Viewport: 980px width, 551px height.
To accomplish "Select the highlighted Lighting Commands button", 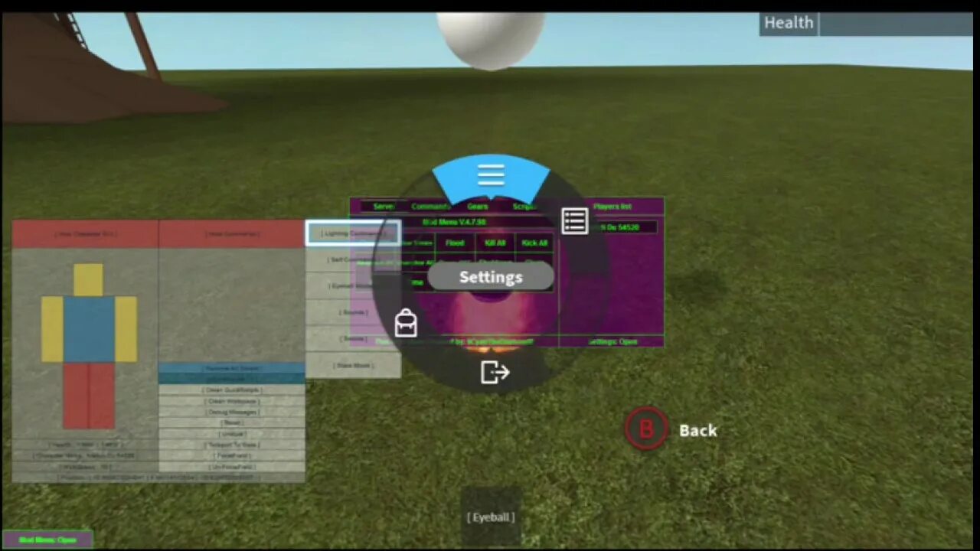I will [352, 233].
